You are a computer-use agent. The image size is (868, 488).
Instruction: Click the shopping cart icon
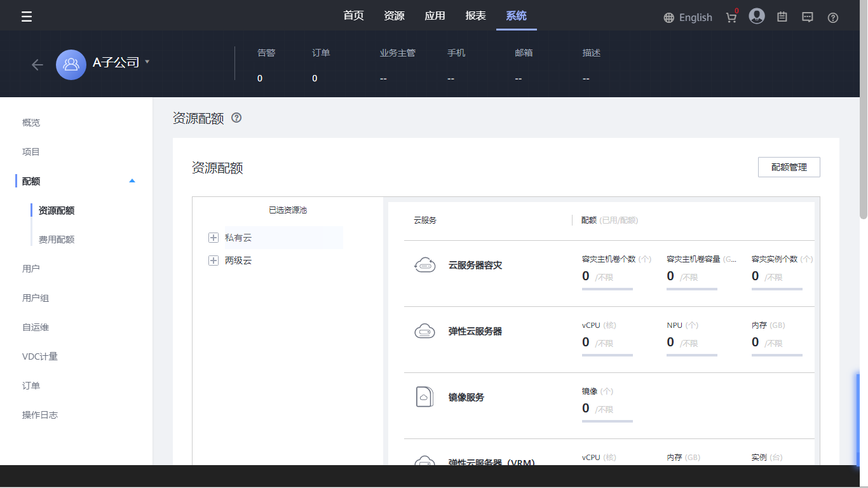click(x=731, y=17)
